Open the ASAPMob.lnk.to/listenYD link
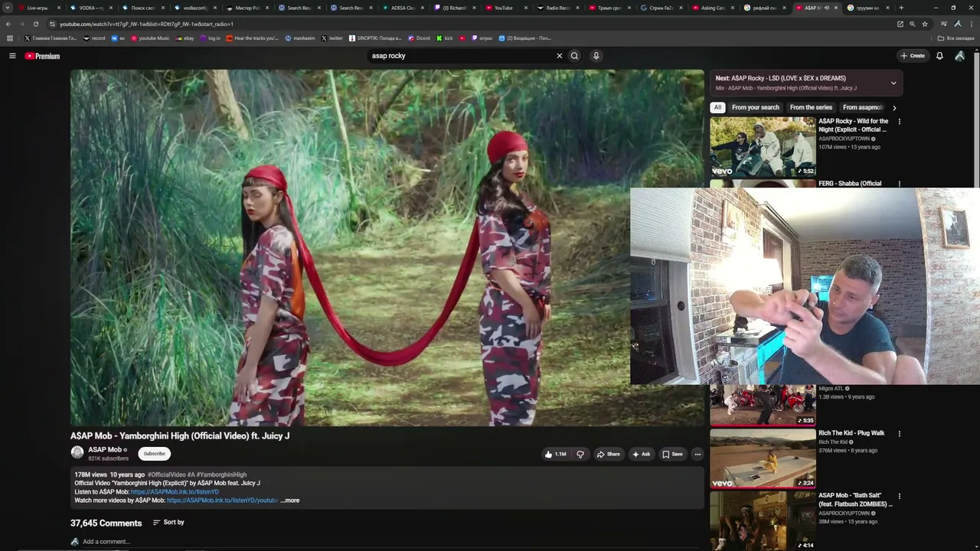980x551 pixels. tap(175, 492)
